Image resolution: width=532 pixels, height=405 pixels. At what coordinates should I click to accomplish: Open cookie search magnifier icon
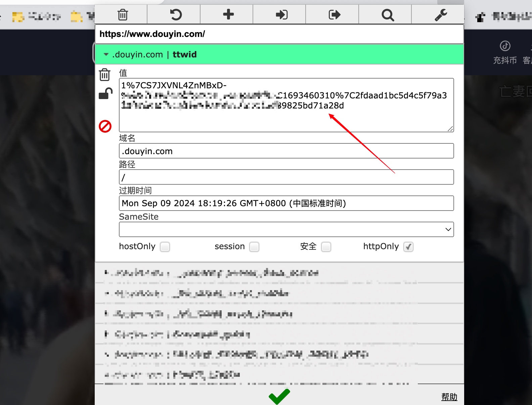[x=388, y=15]
